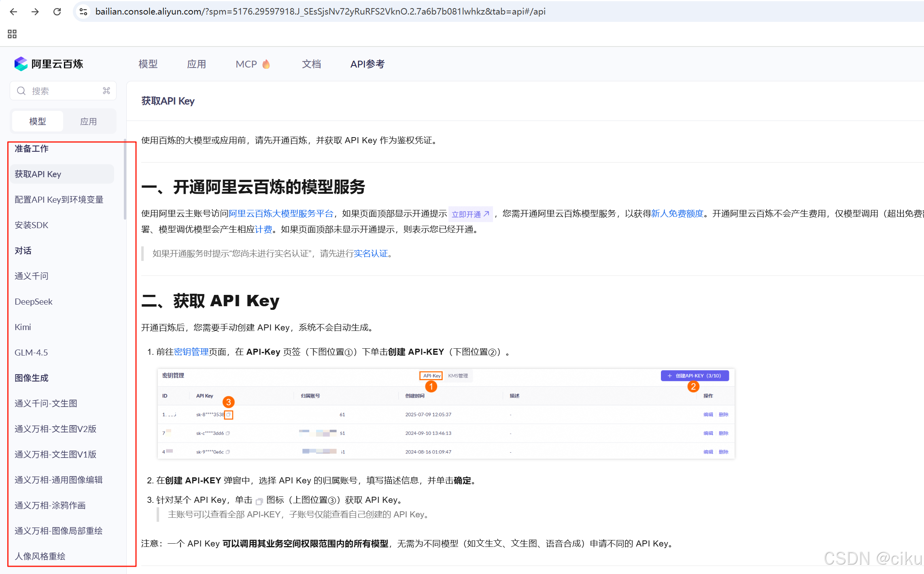Open 通义万相-图像局部重绘 in sidebar
924x574 pixels.
coord(59,531)
